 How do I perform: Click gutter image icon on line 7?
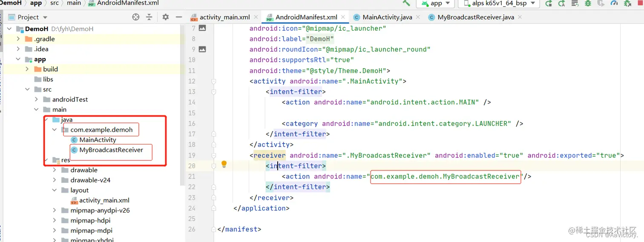click(202, 28)
